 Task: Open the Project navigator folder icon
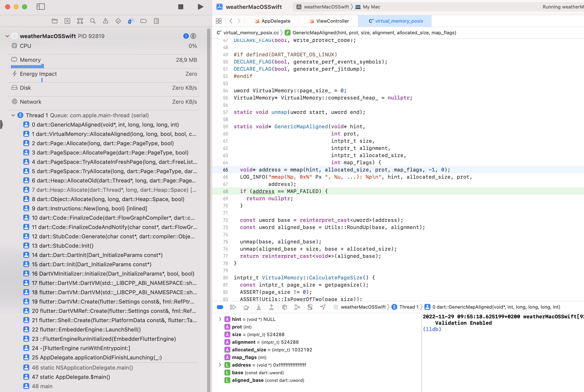click(x=54, y=21)
